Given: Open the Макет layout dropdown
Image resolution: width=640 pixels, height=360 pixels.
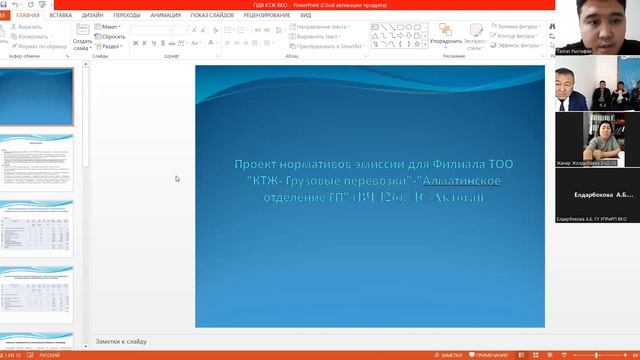Looking at the screenshot, I should click(x=108, y=27).
